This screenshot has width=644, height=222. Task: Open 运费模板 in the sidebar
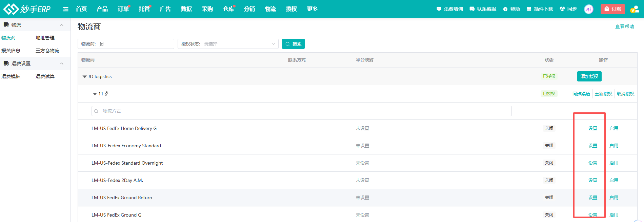tap(11, 76)
